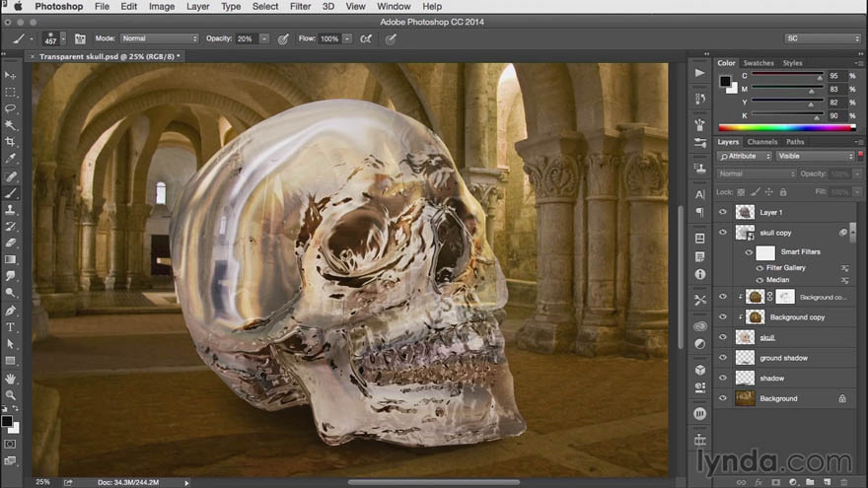Open the Apple menu
Image resolution: width=868 pixels, height=488 pixels.
[x=18, y=7]
